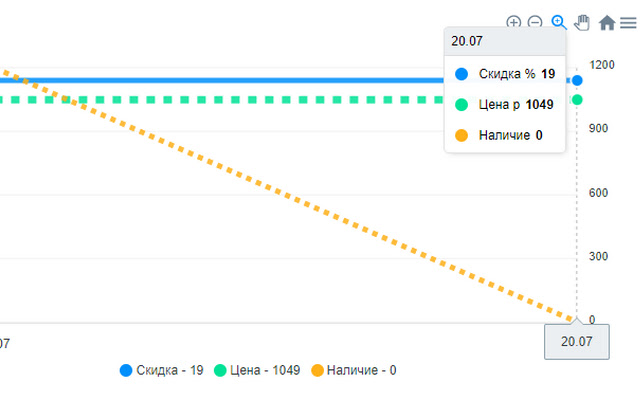Click the Цена р 1049 tooltip row
Screen dimensions: 640x400
tap(505, 104)
